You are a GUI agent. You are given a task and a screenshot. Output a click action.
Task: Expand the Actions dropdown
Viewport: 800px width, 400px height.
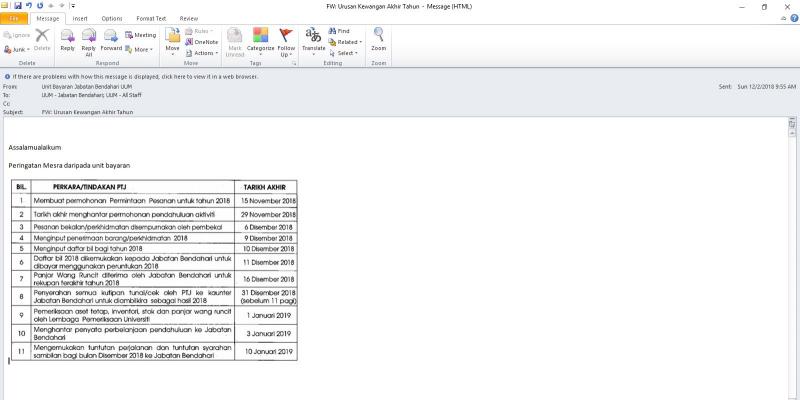click(x=202, y=53)
